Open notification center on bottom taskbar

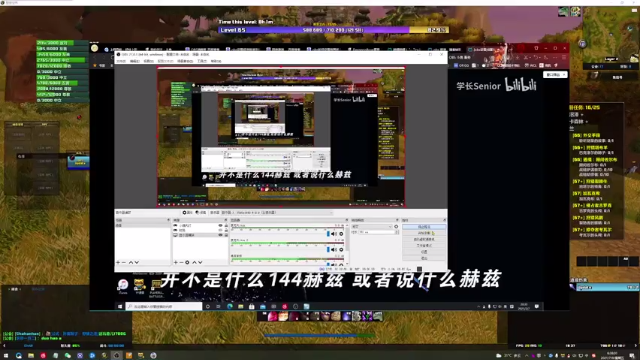[x=632, y=356]
